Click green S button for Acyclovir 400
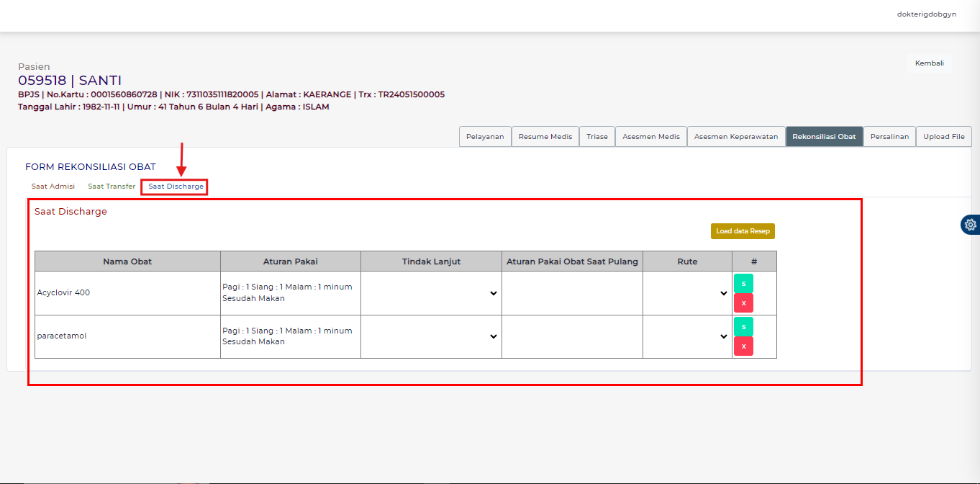This screenshot has height=484, width=980. pyautogui.click(x=743, y=284)
